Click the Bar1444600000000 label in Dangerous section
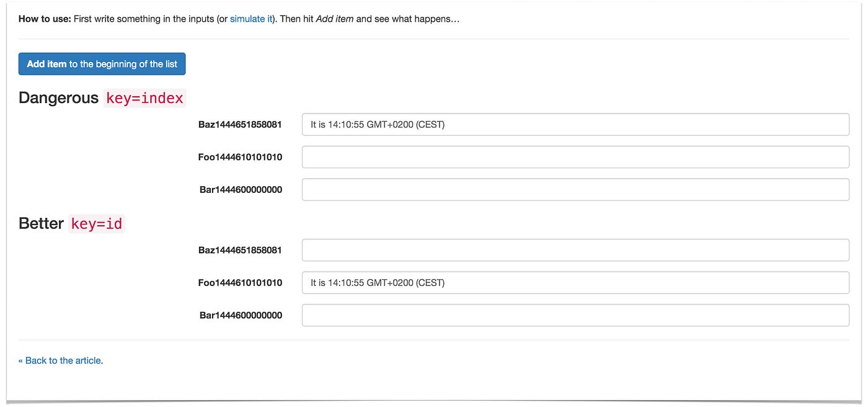The width and height of the screenshot is (868, 407). [x=241, y=189]
